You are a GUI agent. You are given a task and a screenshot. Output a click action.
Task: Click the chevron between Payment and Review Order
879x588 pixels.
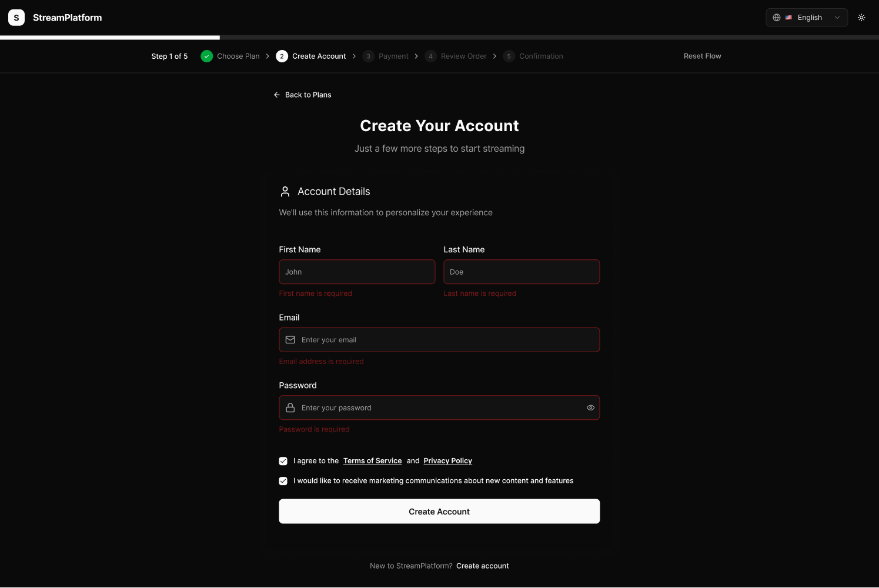click(x=416, y=56)
